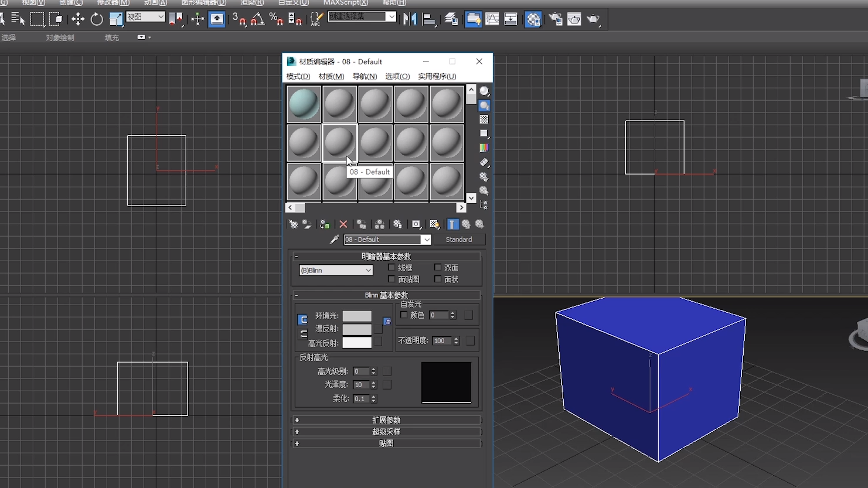Image resolution: width=868 pixels, height=488 pixels.
Task: Click Go to Parent icon
Action: tap(466, 224)
